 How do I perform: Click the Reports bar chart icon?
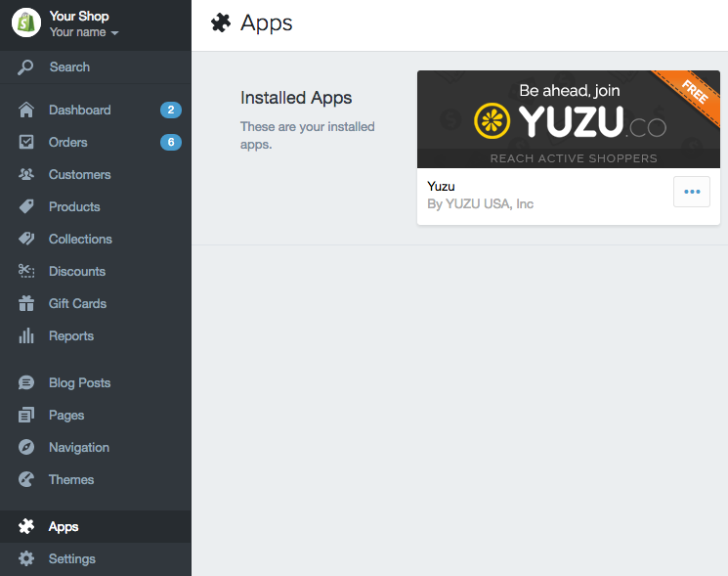pos(26,335)
